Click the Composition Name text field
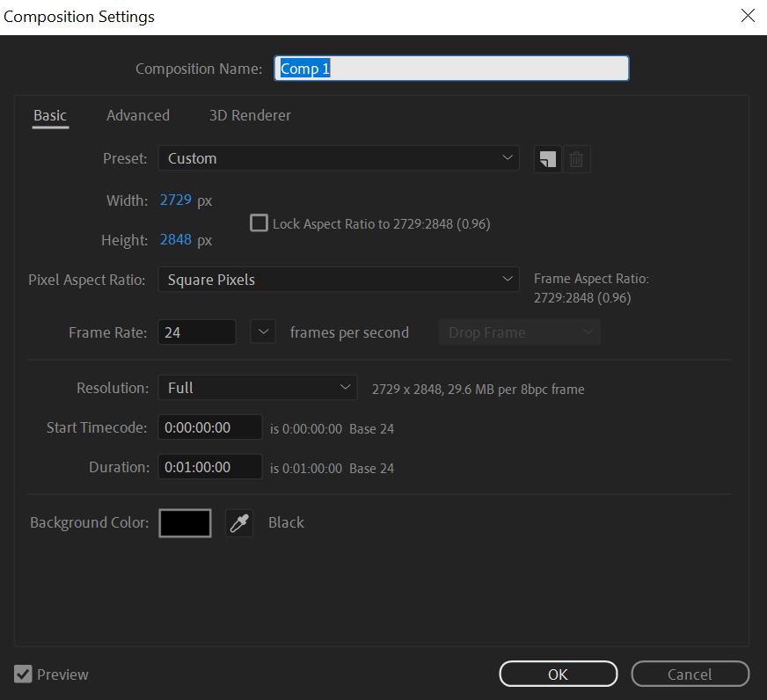 [453, 69]
